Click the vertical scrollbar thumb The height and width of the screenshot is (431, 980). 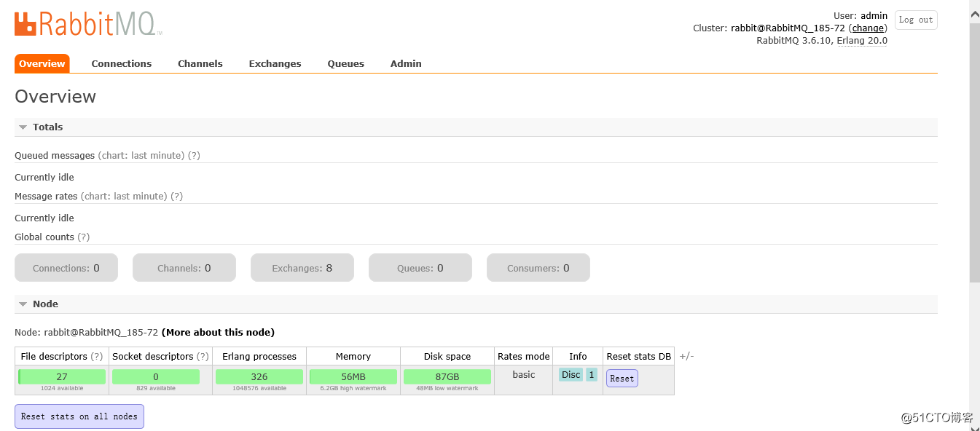point(974,153)
